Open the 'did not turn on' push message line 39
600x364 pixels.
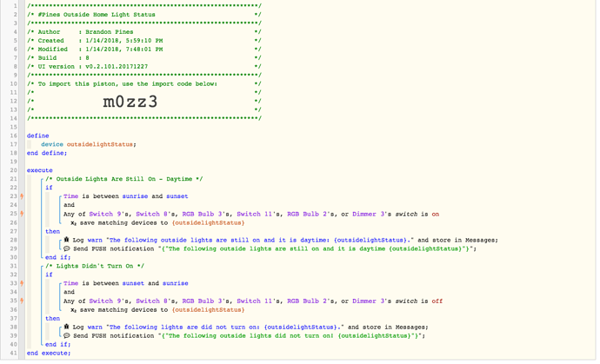pos(291,336)
